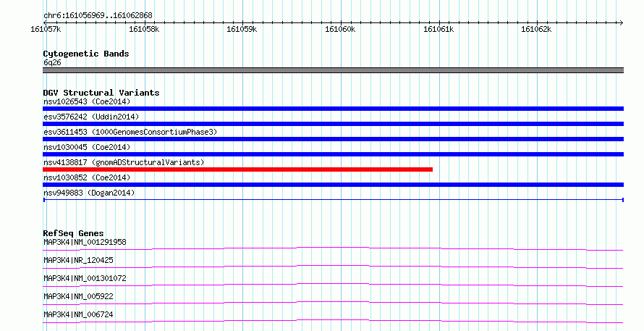Screen dimensions: 644x331
Task: Click the blue bar under nsv1030852
Action: (x=333, y=185)
